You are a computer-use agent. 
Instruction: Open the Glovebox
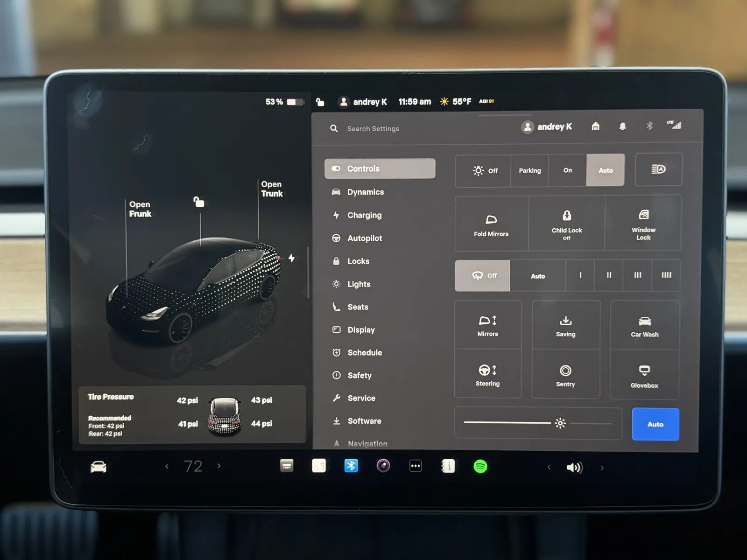[x=644, y=376]
